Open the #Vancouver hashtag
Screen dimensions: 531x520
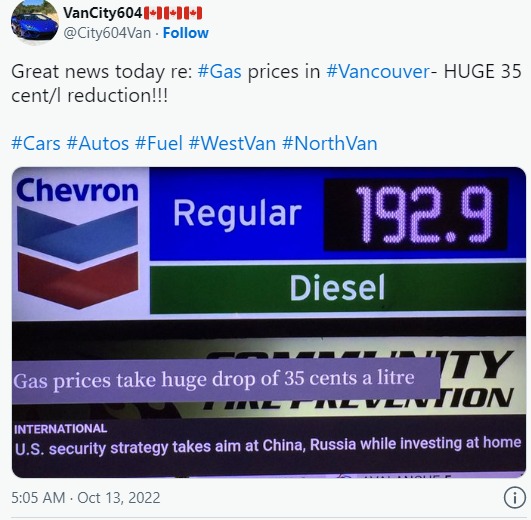click(378, 71)
